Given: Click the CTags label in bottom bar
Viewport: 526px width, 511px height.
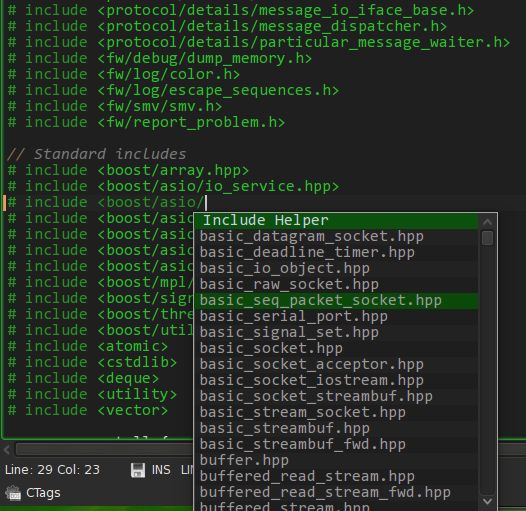Looking at the screenshot, I should tap(43, 493).
